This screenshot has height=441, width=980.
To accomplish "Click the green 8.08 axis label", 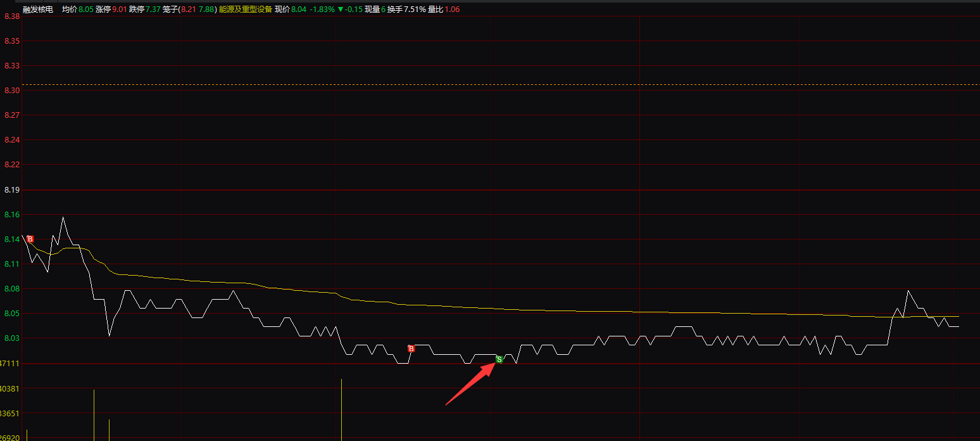I will click(12, 288).
